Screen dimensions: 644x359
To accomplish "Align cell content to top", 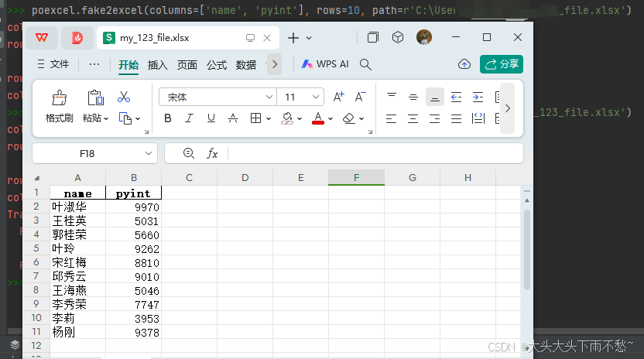I will [x=392, y=97].
